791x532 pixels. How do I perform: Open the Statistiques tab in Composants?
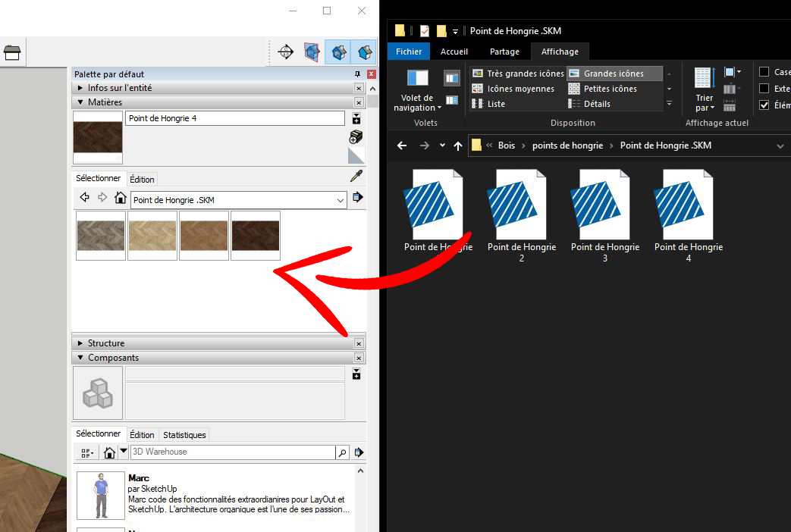[184, 435]
